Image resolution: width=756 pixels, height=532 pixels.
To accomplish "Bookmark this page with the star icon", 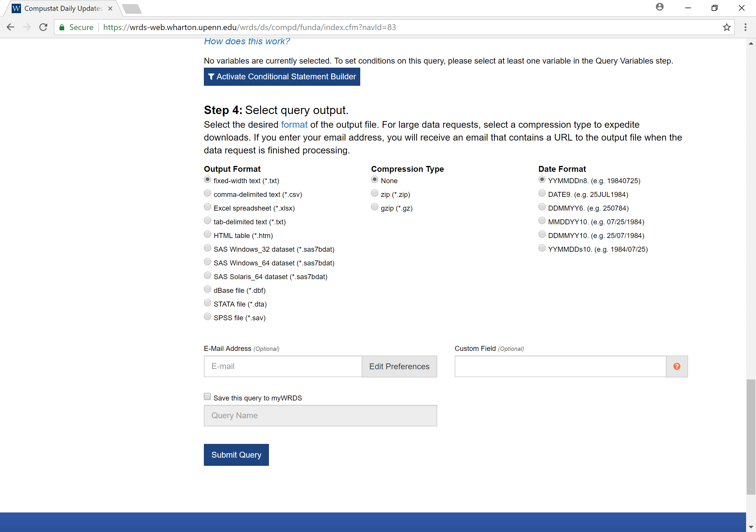I will pyautogui.click(x=726, y=27).
